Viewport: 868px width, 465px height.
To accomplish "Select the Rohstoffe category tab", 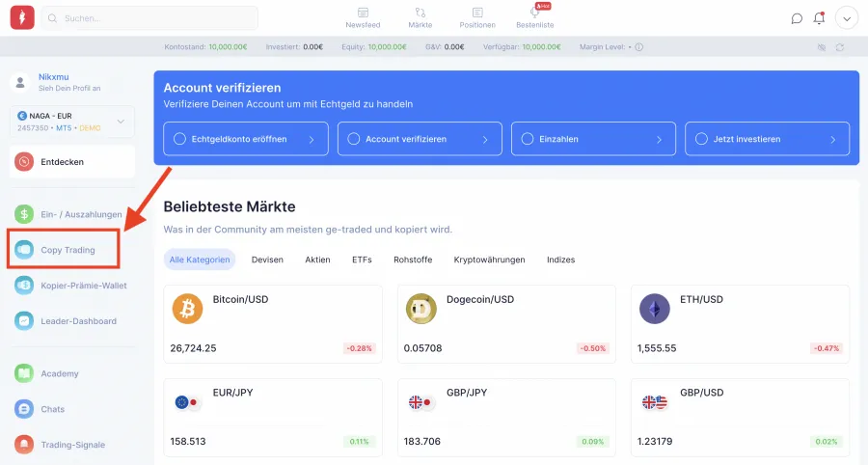I will [413, 260].
